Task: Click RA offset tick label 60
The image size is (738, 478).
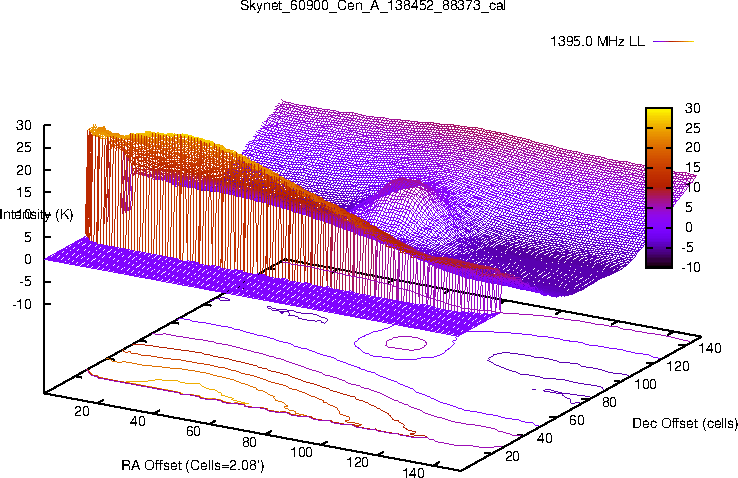Action: 193,431
